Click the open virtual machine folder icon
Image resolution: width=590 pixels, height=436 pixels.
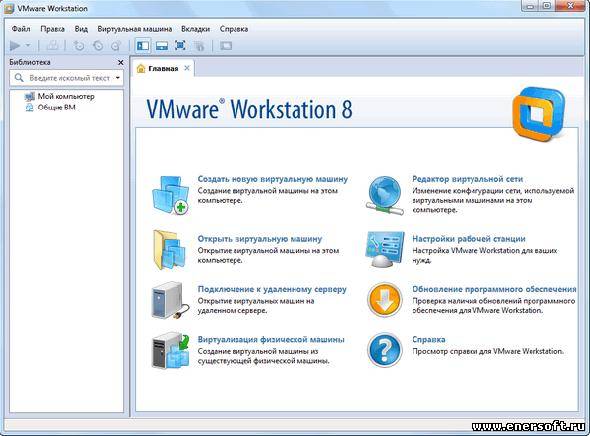[x=169, y=250]
